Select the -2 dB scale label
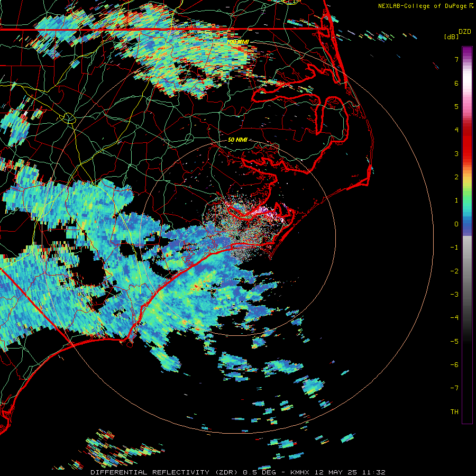Viewport: 476px width, 476px height. pyautogui.click(x=454, y=271)
